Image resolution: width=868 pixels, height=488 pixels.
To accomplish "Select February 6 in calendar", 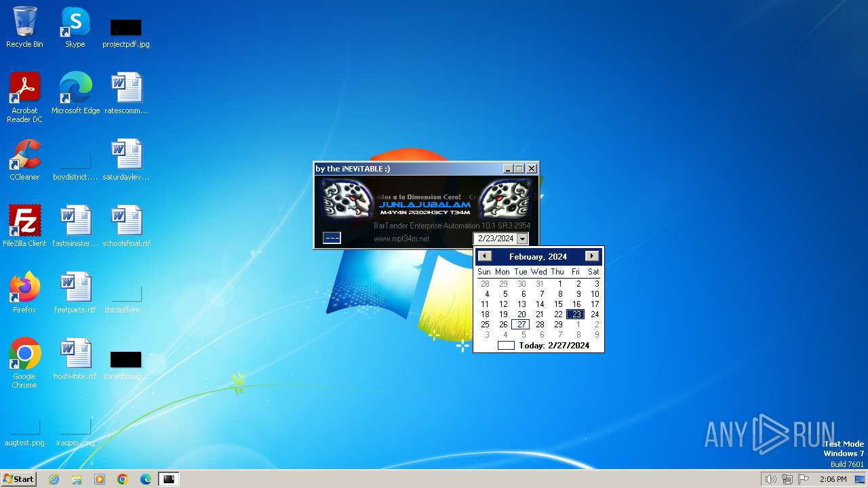I will pyautogui.click(x=523, y=294).
